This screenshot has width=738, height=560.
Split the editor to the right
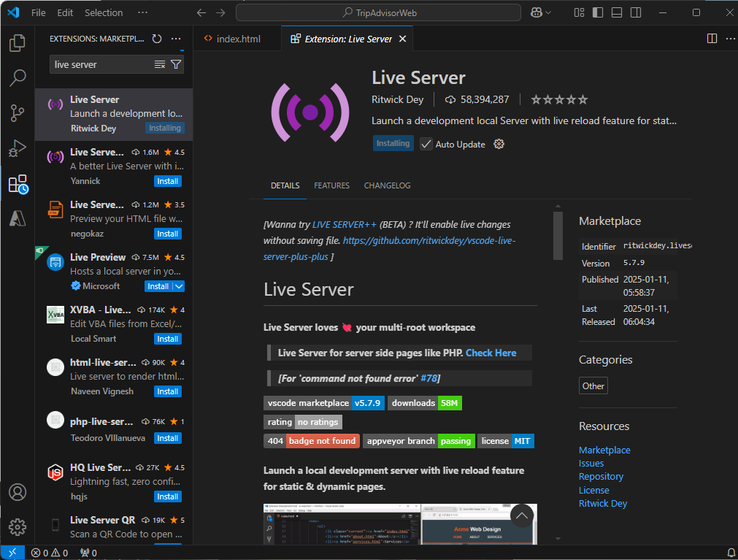tap(712, 39)
